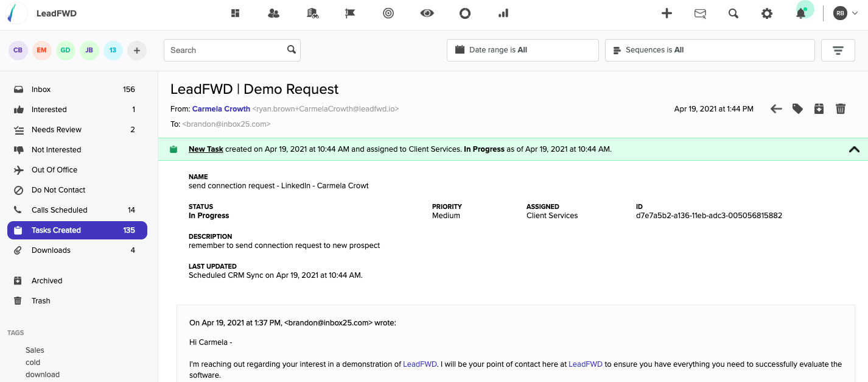Open the RB account dropdown
This screenshot has height=382, width=868.
(845, 13)
